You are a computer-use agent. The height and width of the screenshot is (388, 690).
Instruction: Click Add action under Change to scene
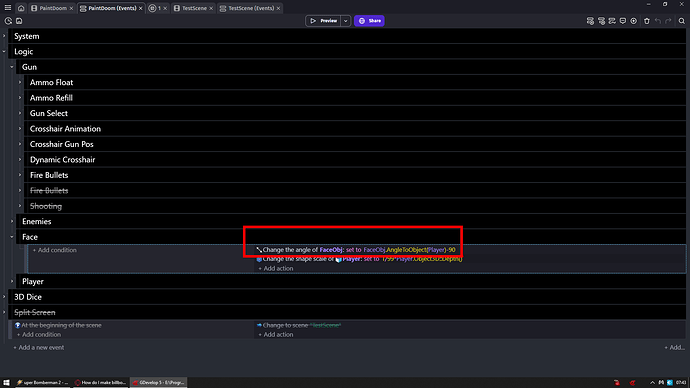coord(275,335)
